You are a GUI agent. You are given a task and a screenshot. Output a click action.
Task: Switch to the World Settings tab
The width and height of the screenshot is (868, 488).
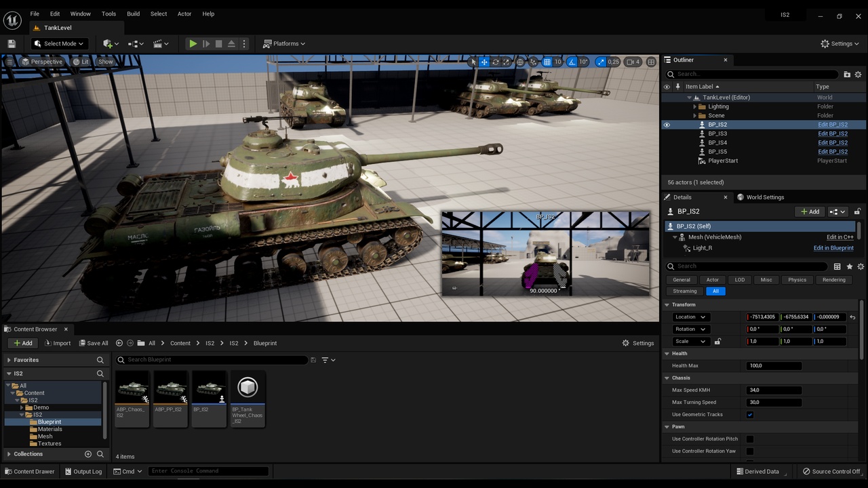point(760,197)
